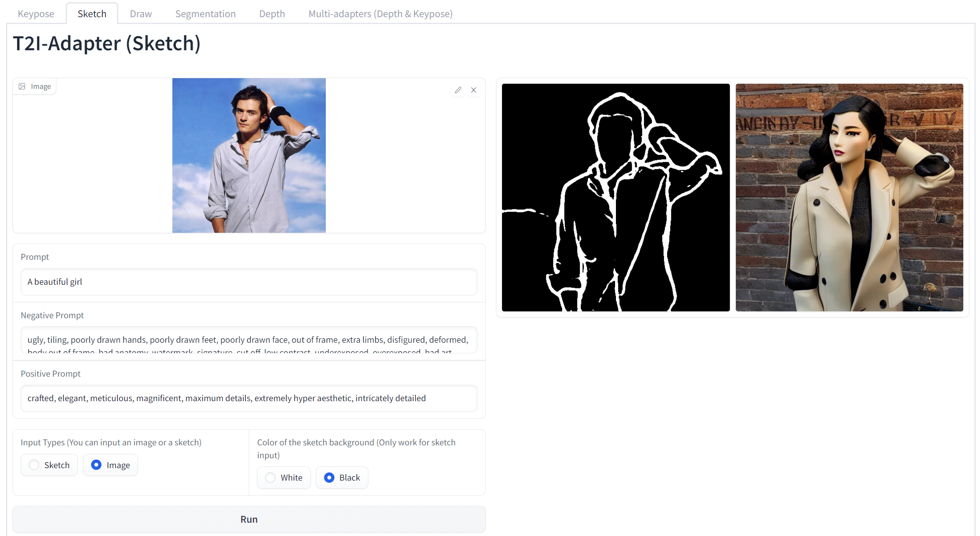
Task: Click the pencil edit image icon
Action: [458, 90]
